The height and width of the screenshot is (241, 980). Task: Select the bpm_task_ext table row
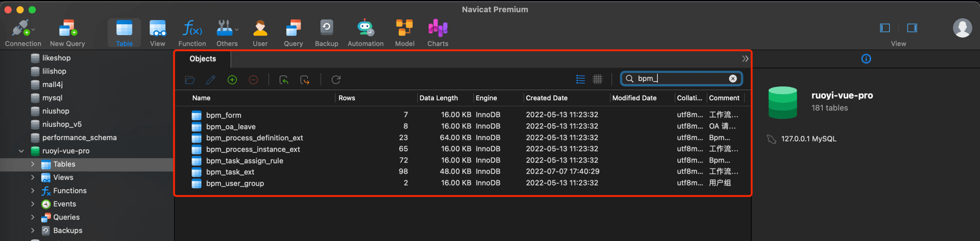[463, 172]
